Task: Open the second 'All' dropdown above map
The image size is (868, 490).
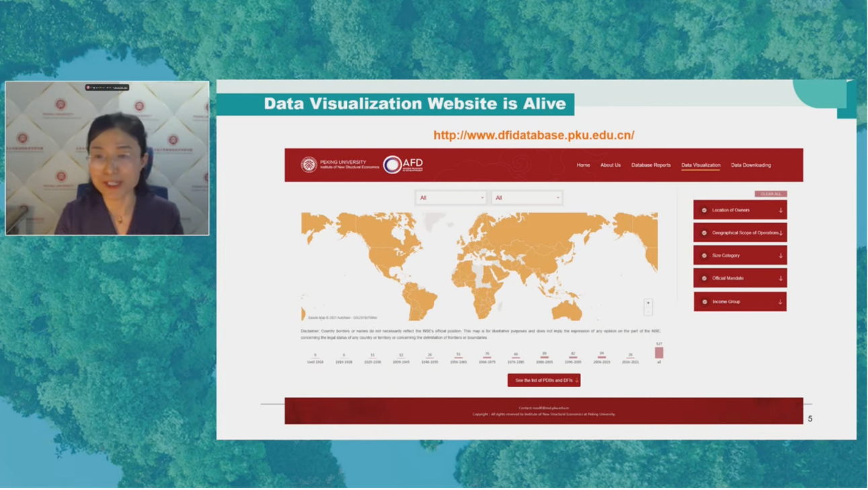Action: point(526,198)
